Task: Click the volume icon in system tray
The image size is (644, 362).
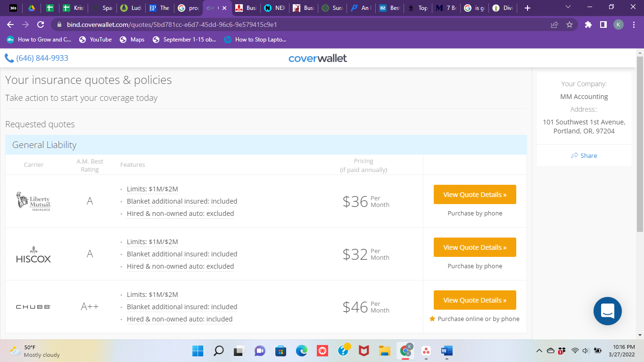Action: click(586, 351)
